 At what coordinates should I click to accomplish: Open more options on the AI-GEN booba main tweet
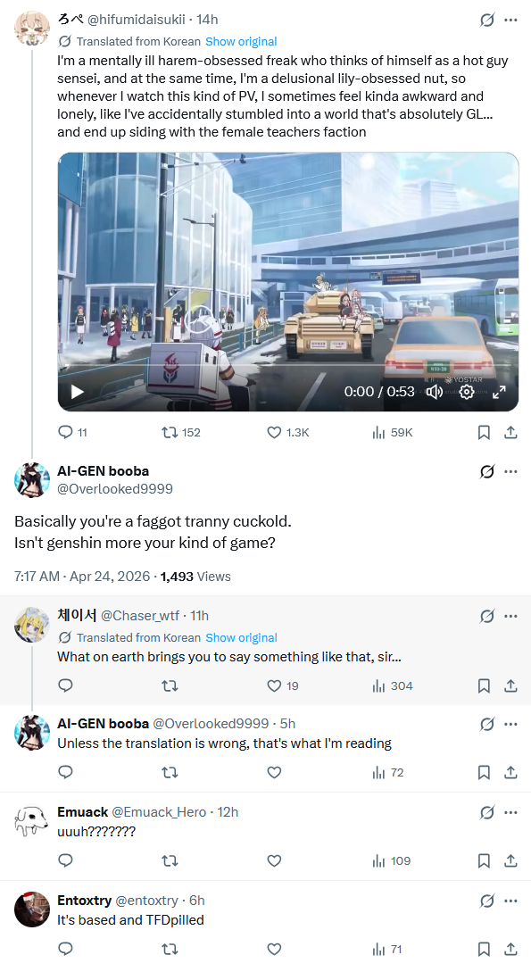(510, 472)
